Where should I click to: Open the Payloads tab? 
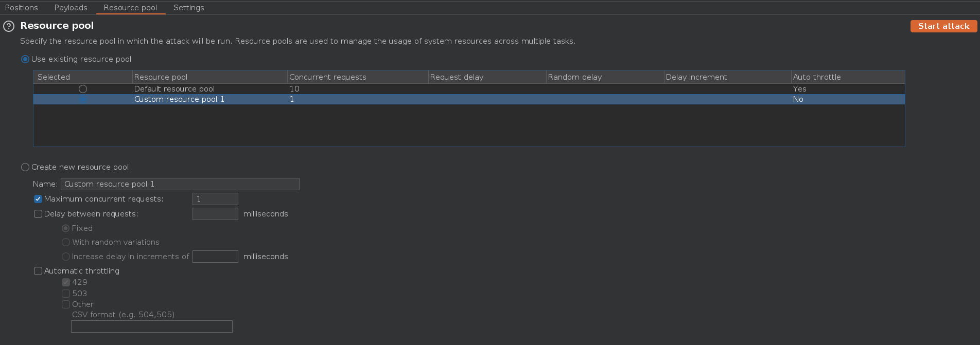[x=71, y=8]
